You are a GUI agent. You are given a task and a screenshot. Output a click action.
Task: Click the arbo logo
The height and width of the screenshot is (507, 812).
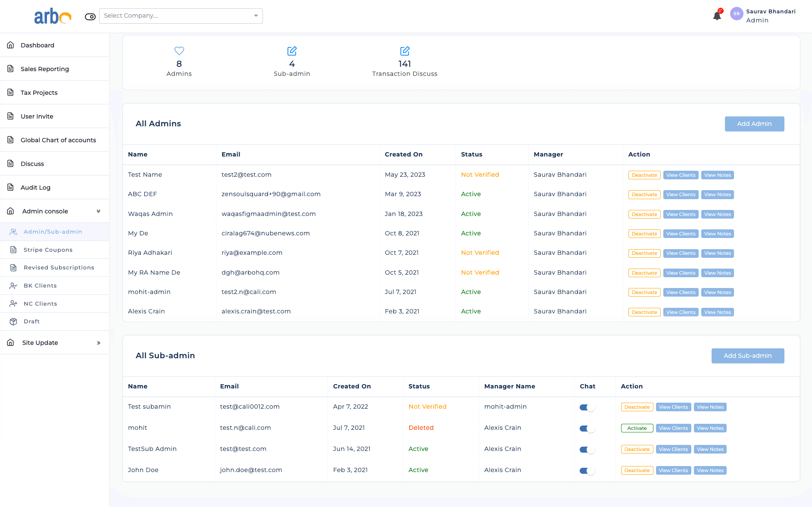(x=53, y=16)
